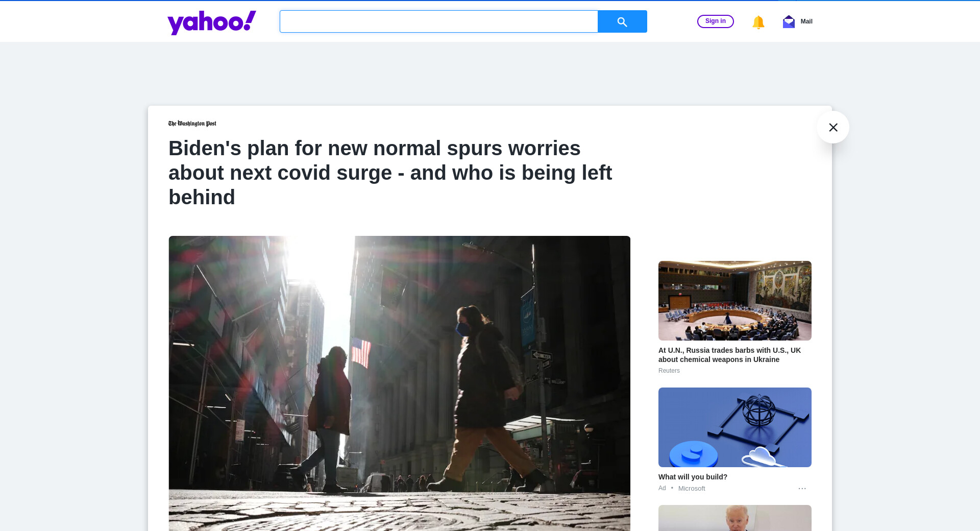This screenshot has width=980, height=531.
Task: Open the Russia chemical weapons Reuters headline
Action: point(730,355)
